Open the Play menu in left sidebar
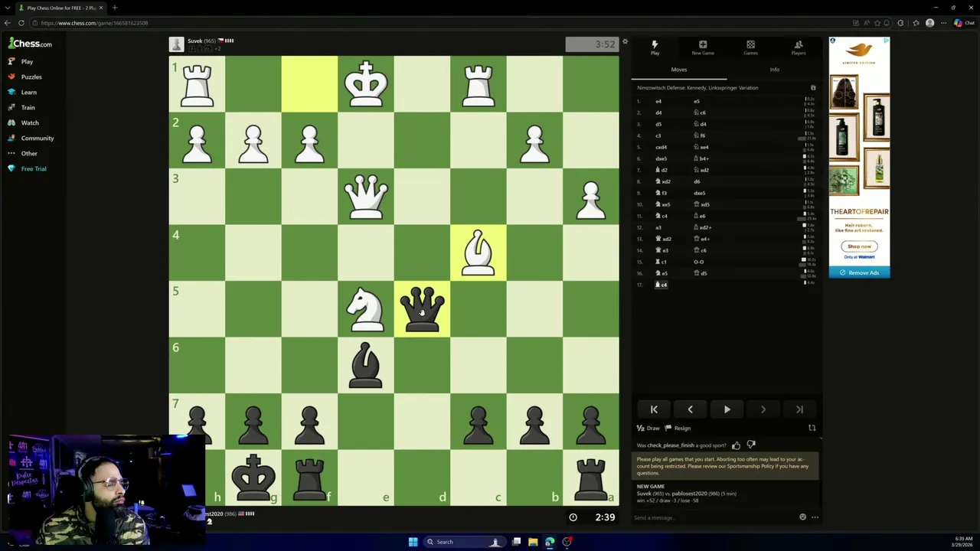 pos(21,61)
